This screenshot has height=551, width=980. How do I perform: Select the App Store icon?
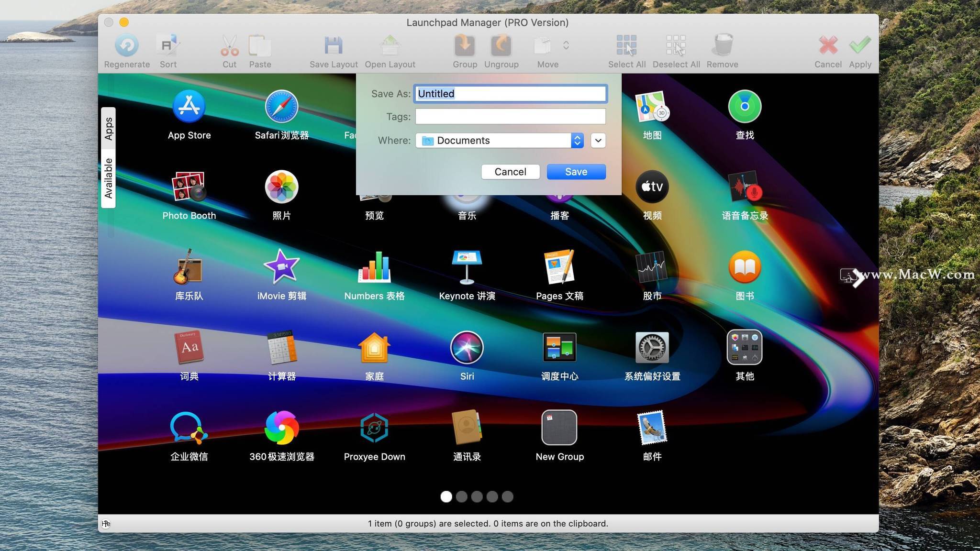tap(189, 107)
